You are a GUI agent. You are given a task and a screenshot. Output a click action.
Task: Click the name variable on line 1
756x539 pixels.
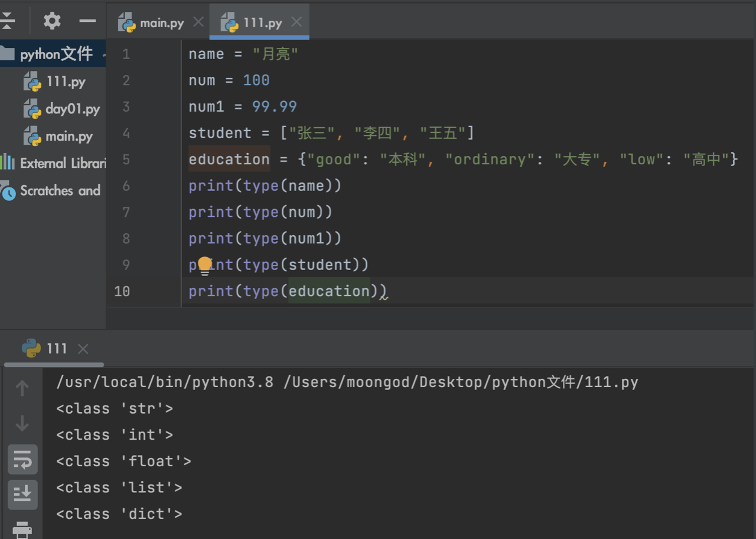[206, 54]
